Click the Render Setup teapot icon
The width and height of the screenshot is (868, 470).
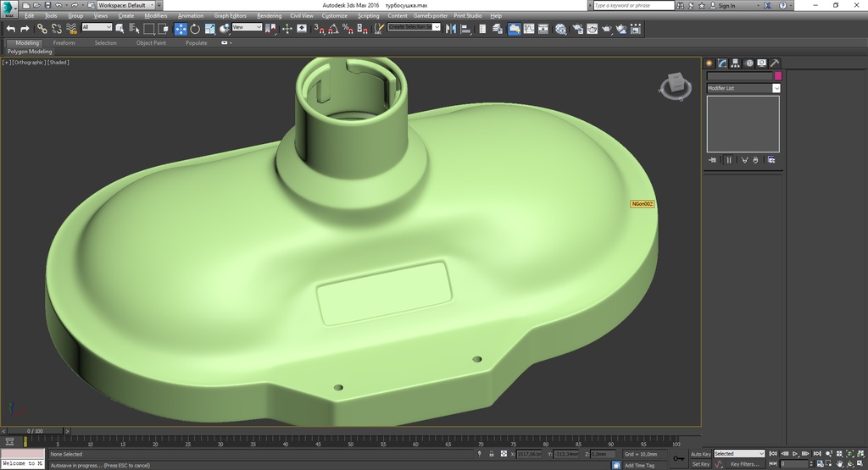pos(578,29)
